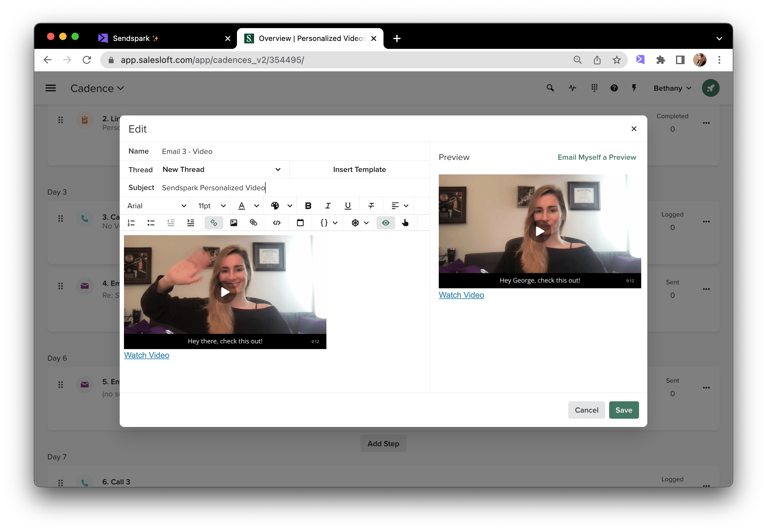This screenshot has height=532, width=767.
Task: Click Watch Video link in Preview pane
Action: coord(461,295)
